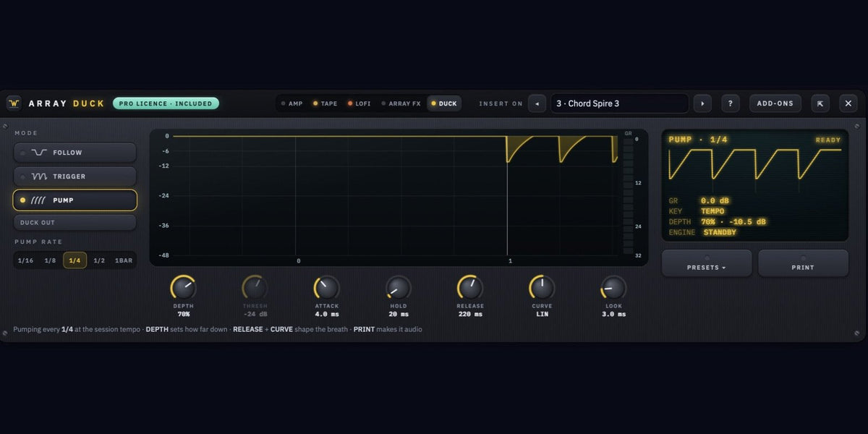The image size is (868, 434).
Task: Open the help question mark button
Action: (x=731, y=103)
